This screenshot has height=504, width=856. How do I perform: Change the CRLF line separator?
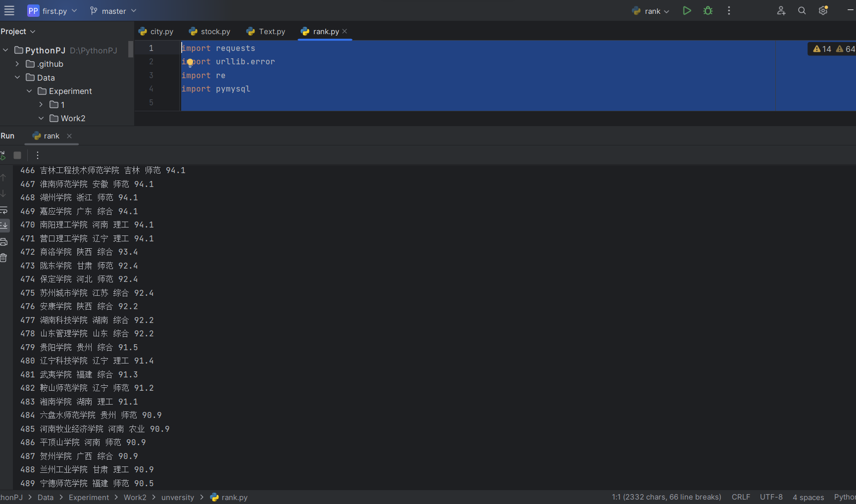[x=741, y=497]
